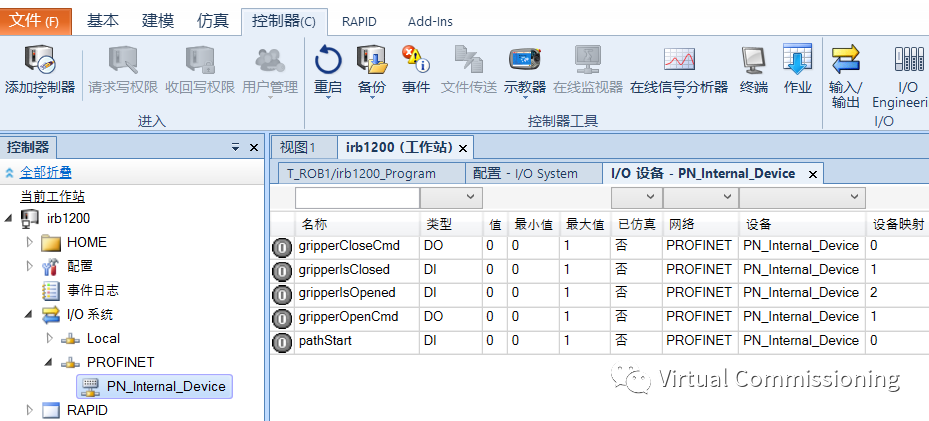Select the pathStart signal name
Image resolution: width=929 pixels, height=421 pixels.
tap(325, 340)
